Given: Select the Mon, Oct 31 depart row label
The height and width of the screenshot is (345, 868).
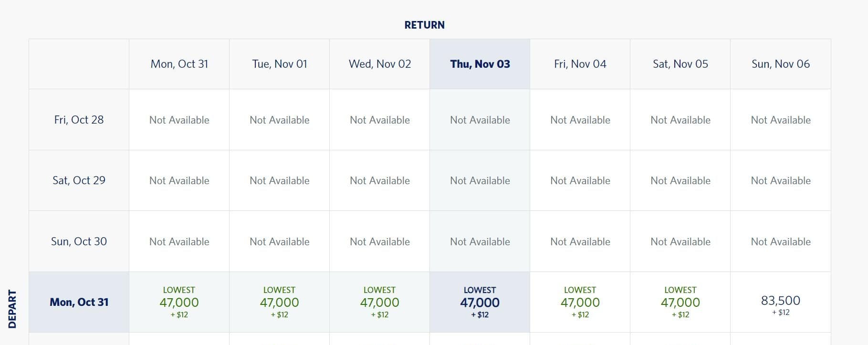Looking at the screenshot, I should pyautogui.click(x=79, y=302).
